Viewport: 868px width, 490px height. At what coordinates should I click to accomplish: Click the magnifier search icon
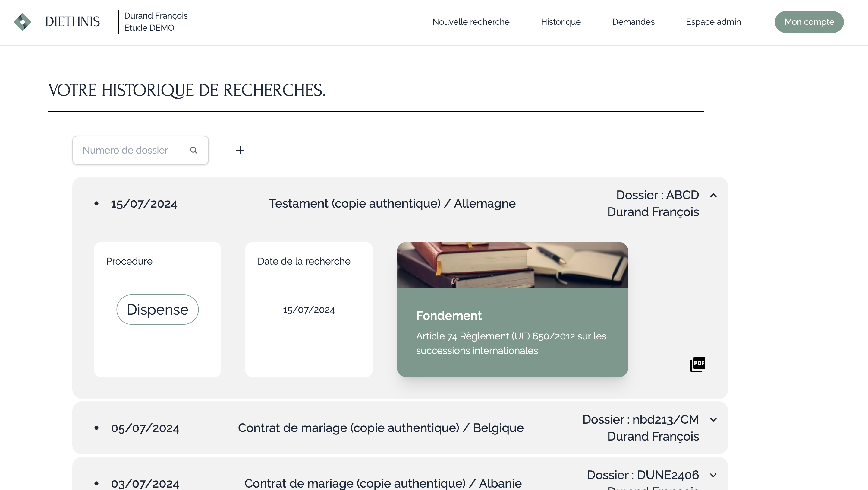193,150
